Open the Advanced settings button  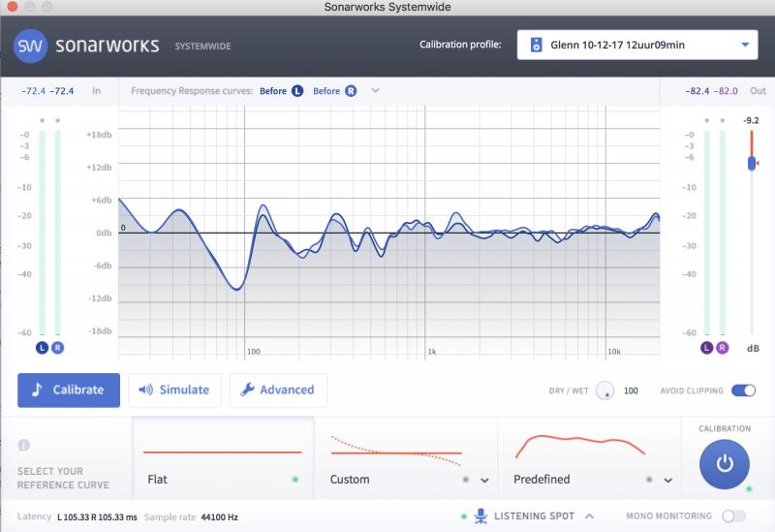click(x=278, y=391)
